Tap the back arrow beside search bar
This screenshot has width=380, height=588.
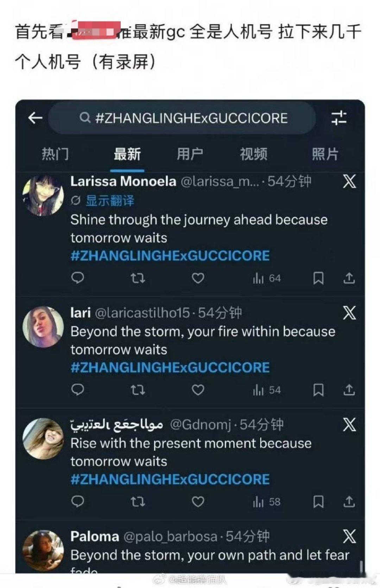35,118
